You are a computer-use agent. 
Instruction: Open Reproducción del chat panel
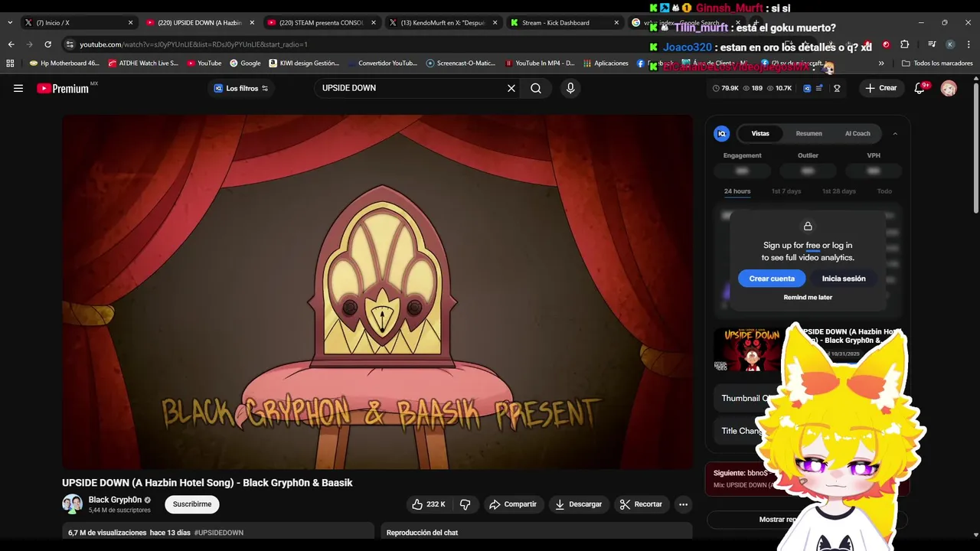[x=536, y=533]
